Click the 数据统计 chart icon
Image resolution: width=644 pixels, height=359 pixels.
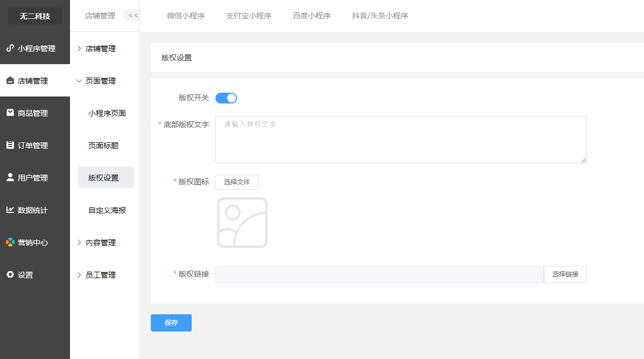[10, 210]
